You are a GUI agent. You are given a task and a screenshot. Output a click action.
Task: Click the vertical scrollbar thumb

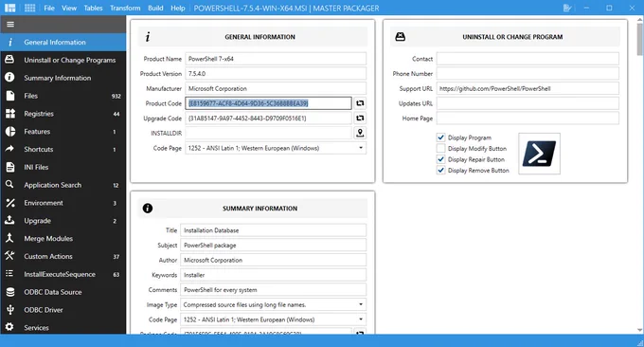point(640,39)
